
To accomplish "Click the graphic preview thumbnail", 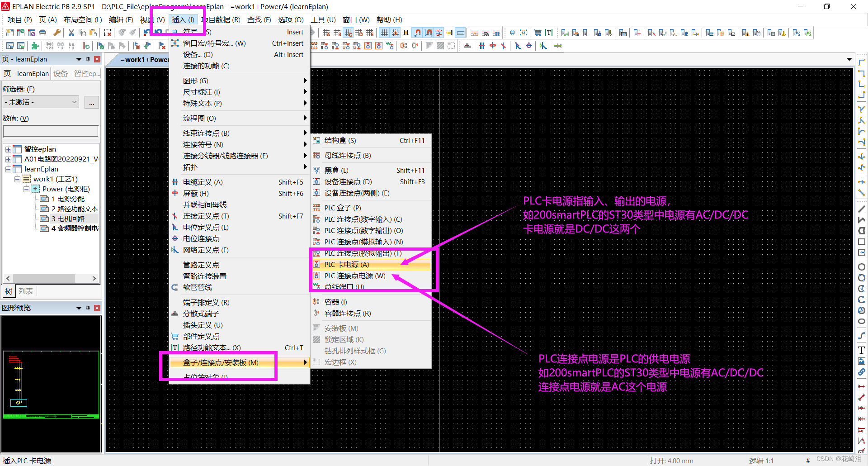I will (51, 384).
